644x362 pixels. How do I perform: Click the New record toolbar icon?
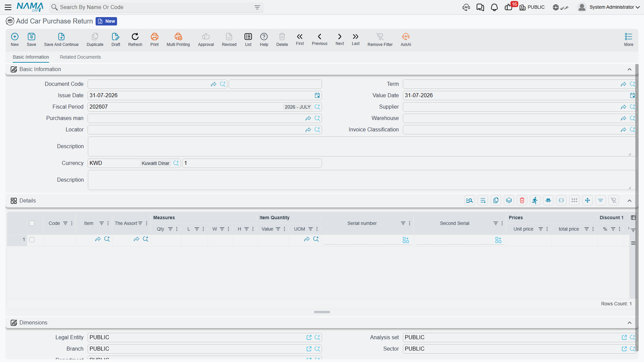pyautogui.click(x=15, y=40)
